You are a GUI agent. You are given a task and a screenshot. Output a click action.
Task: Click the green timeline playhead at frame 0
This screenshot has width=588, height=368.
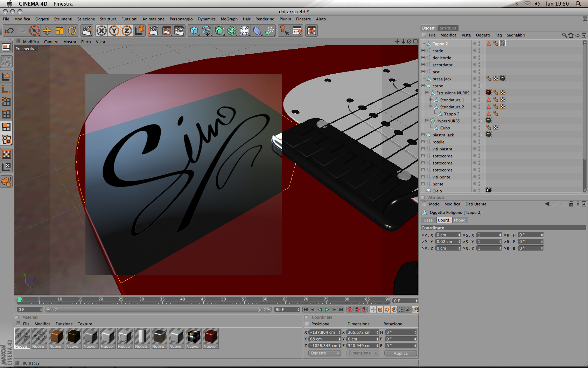[19, 300]
